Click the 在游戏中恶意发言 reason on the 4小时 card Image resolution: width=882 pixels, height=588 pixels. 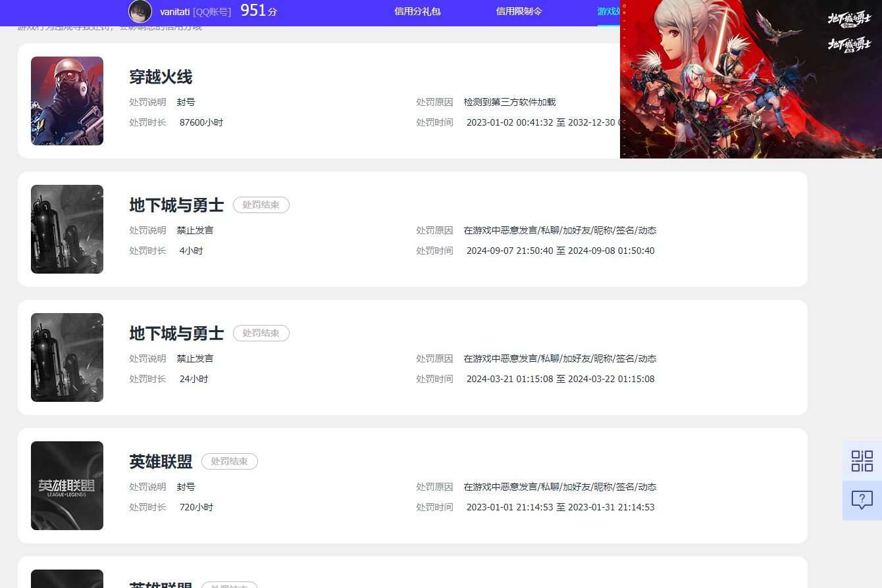(560, 230)
